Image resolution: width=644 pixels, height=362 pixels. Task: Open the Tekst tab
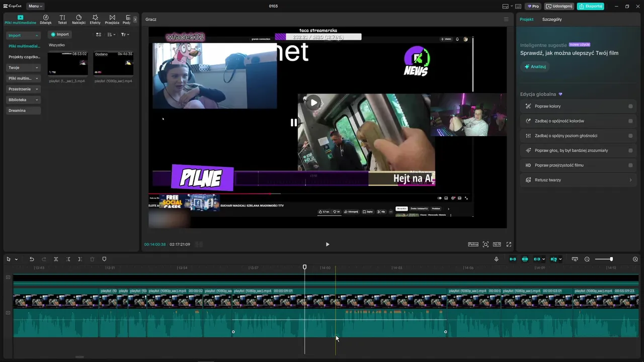tap(62, 20)
